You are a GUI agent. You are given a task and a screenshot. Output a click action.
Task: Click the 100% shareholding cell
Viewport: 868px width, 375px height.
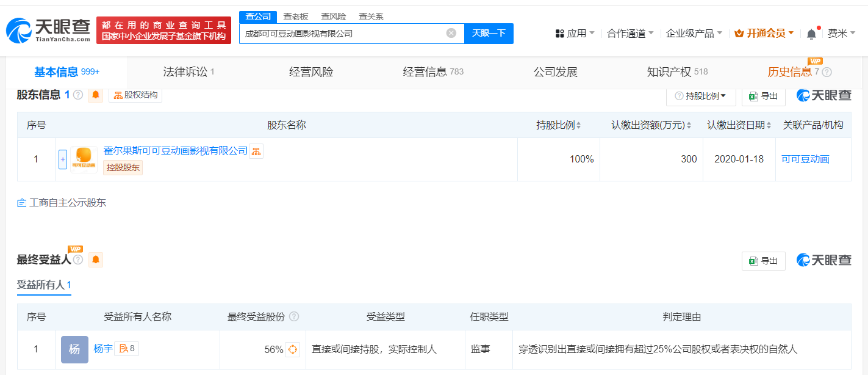coord(559,159)
